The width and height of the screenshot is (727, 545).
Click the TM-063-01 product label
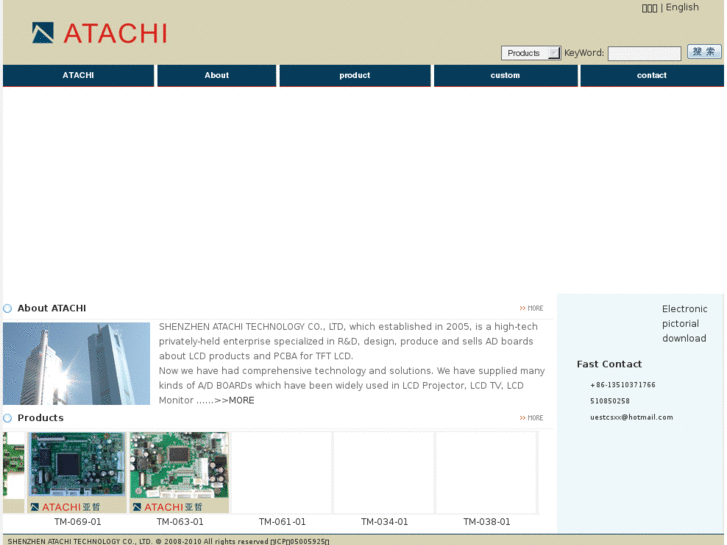click(180, 522)
